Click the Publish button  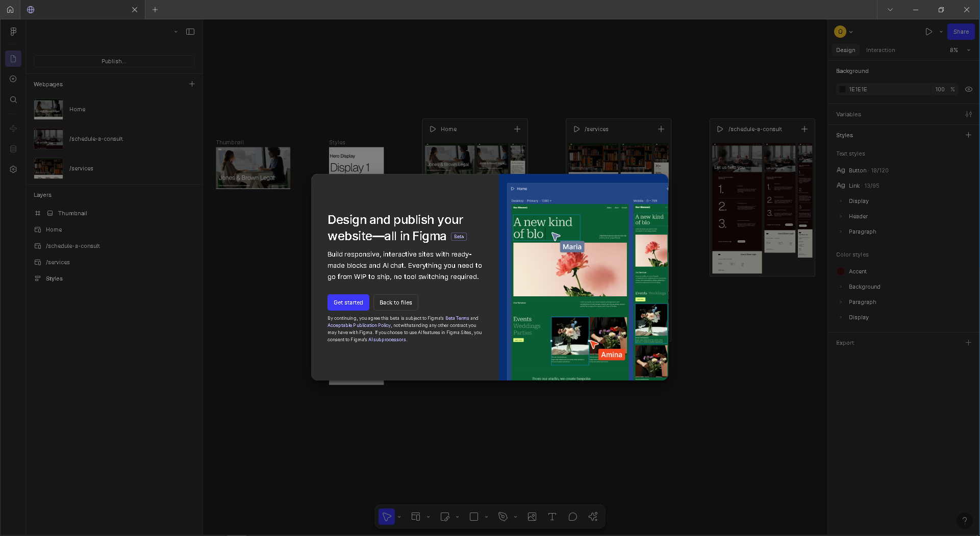coord(114,61)
